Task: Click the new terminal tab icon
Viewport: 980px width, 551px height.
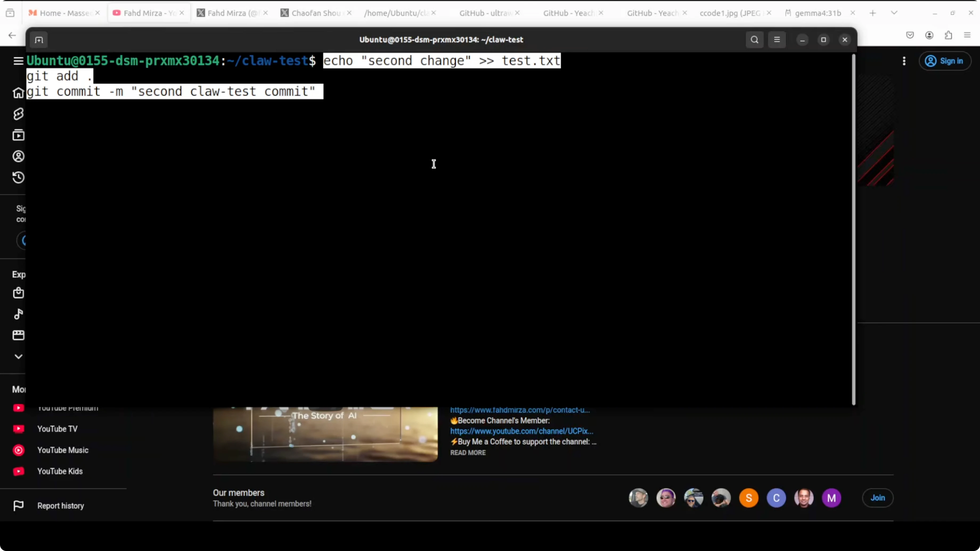Action: pos(39,40)
